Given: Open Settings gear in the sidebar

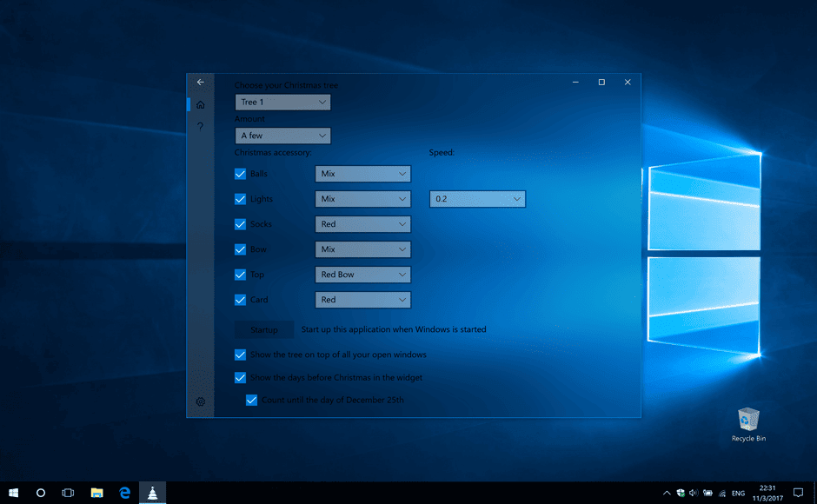Looking at the screenshot, I should click(200, 401).
